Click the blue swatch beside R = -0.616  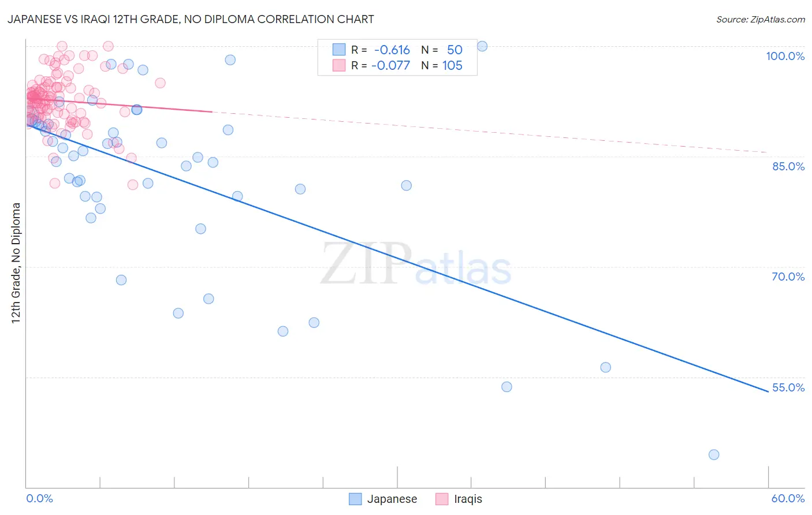pyautogui.click(x=339, y=50)
